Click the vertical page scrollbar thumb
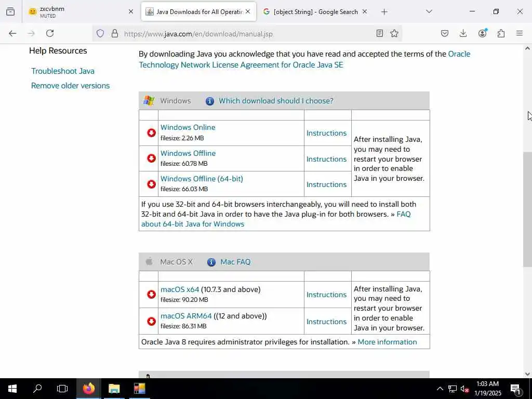Screen dimensions: 532x399 tap(527, 209)
